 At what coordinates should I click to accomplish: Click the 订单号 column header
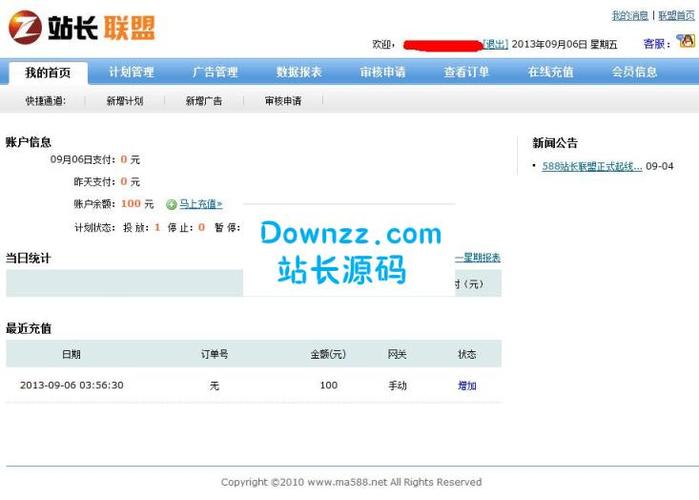point(214,354)
